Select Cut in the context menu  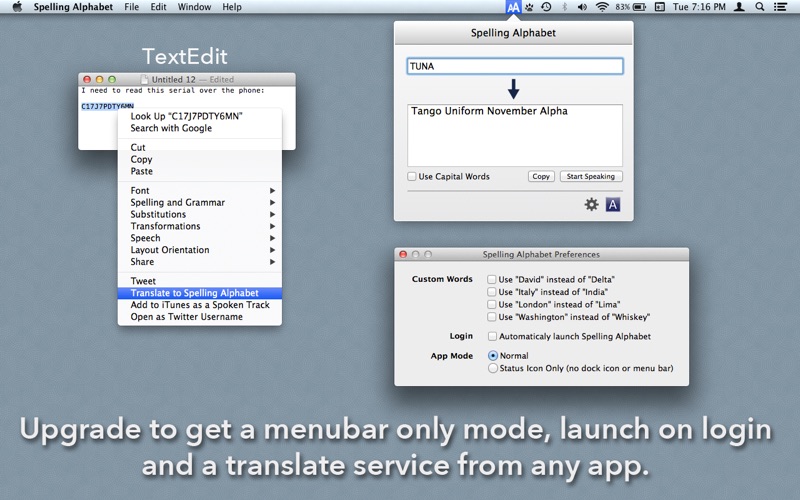pyautogui.click(x=199, y=147)
